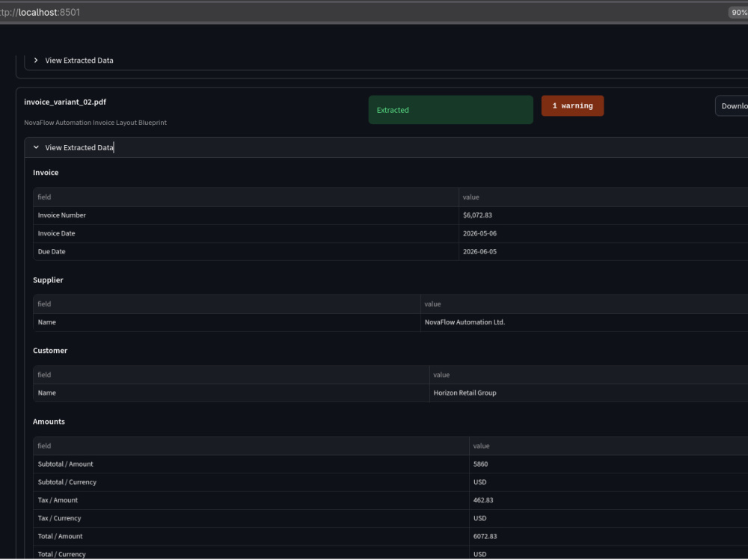The image size is (748, 560).
Task: Click the field column header in Invoice table
Action: click(x=245, y=197)
